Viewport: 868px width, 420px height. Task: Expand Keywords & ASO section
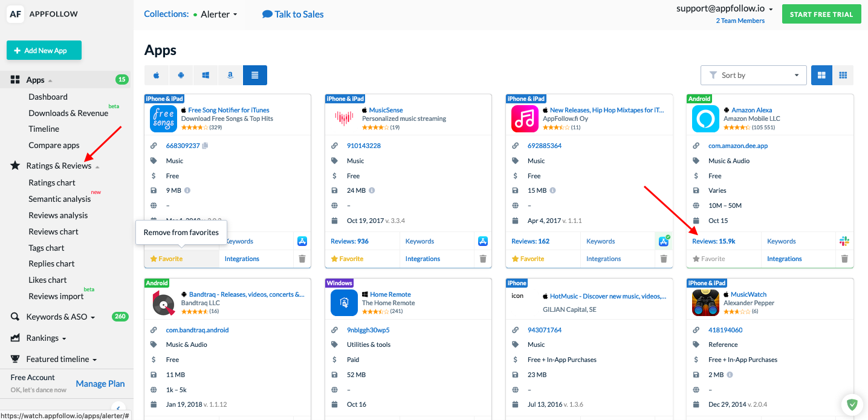coord(60,317)
